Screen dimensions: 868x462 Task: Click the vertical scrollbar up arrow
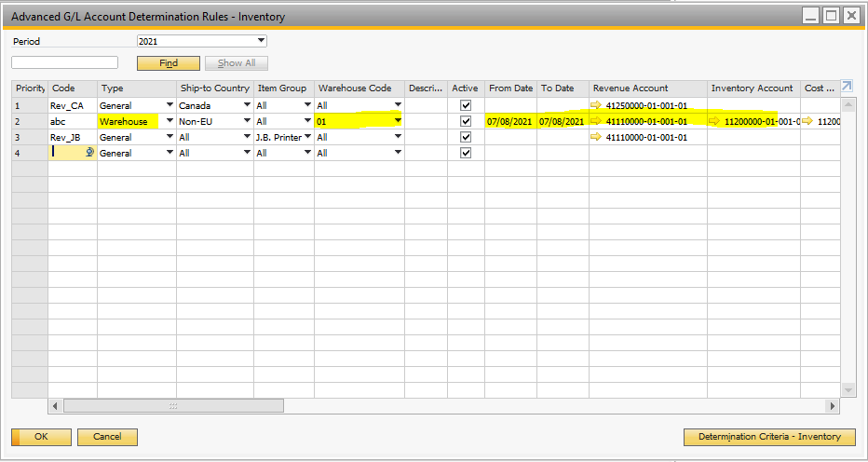tap(848, 104)
